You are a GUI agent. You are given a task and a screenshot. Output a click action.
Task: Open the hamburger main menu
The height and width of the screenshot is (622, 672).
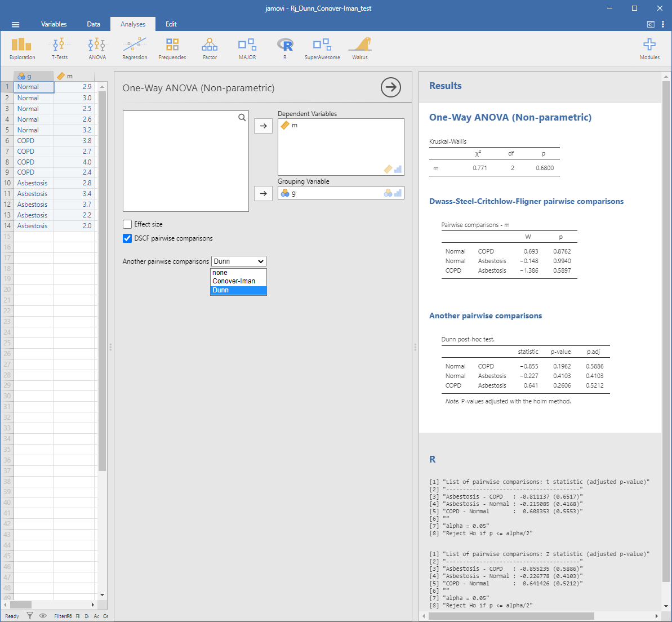pos(15,24)
